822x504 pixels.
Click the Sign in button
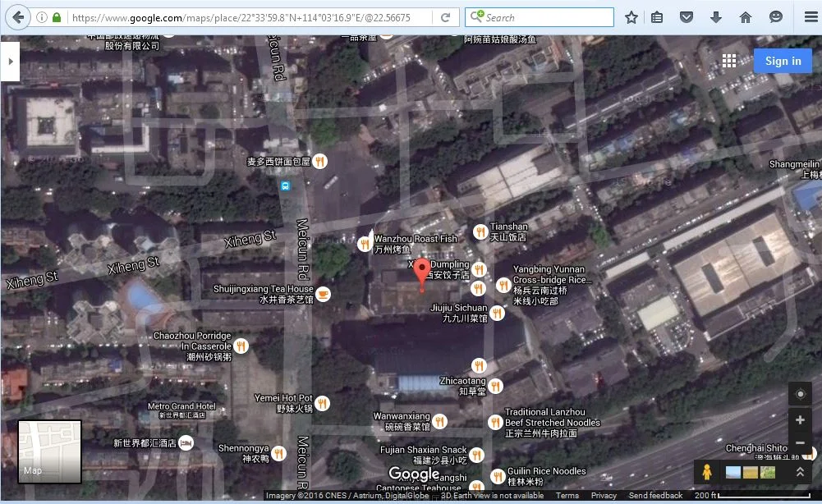[783, 61]
